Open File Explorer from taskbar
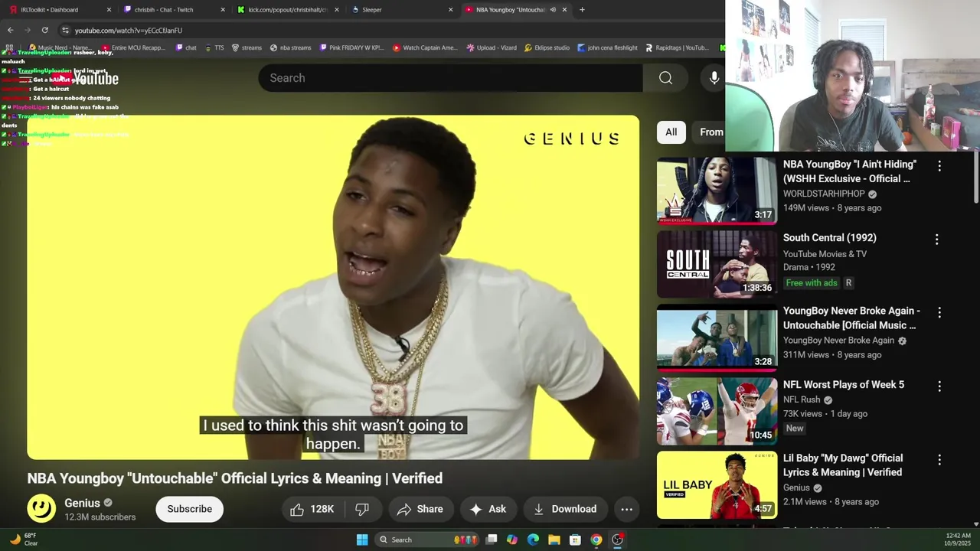Image resolution: width=980 pixels, height=551 pixels. [554, 540]
